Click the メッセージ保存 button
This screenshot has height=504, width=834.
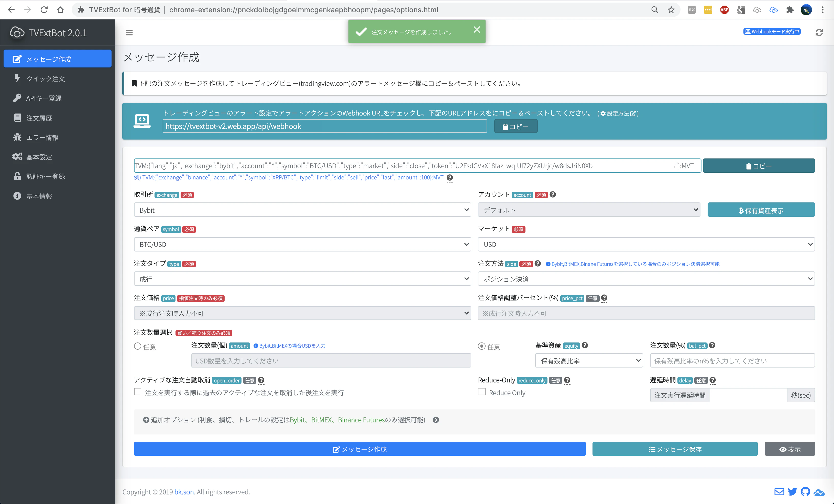pyautogui.click(x=675, y=449)
